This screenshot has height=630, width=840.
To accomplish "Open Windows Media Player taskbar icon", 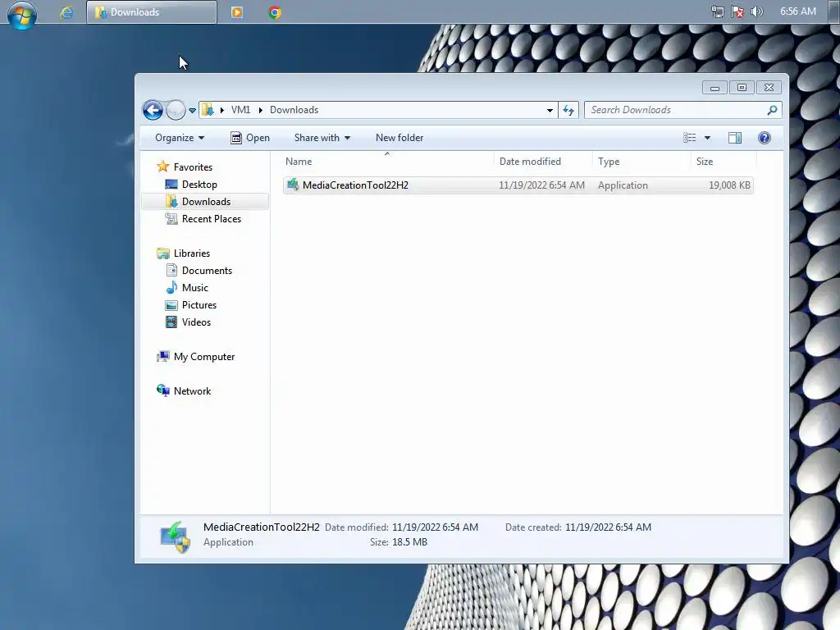I will 237,12.
